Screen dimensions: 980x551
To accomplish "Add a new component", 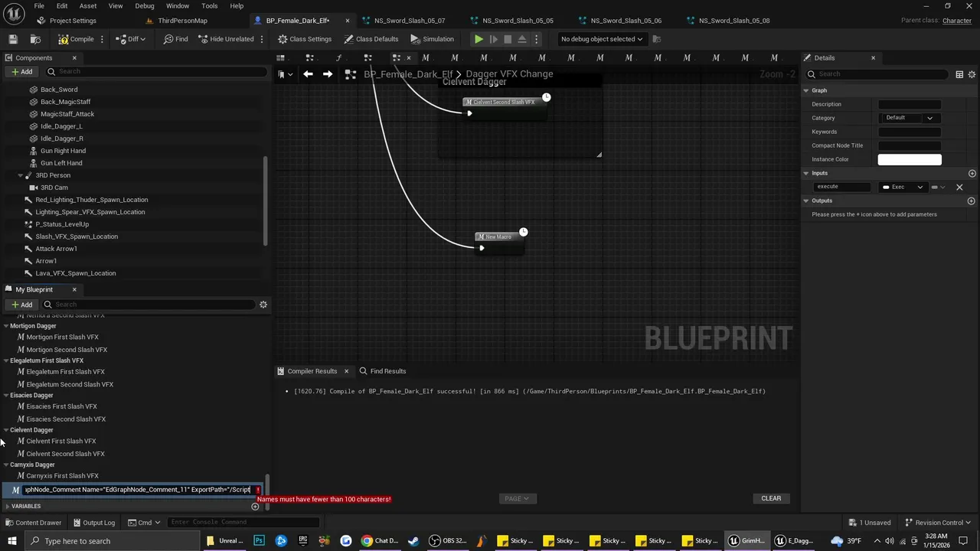I will (x=21, y=71).
